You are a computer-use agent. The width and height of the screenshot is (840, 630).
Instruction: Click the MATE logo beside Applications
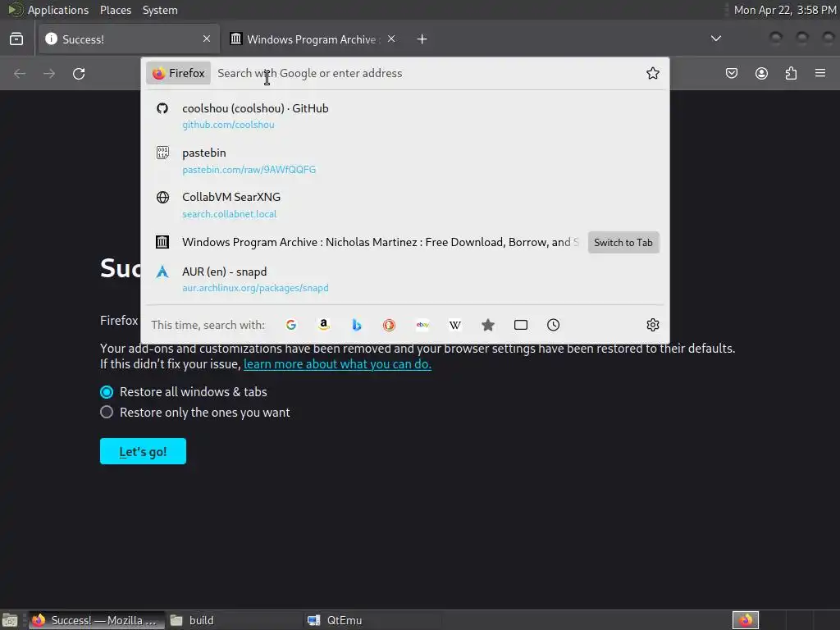click(x=15, y=10)
